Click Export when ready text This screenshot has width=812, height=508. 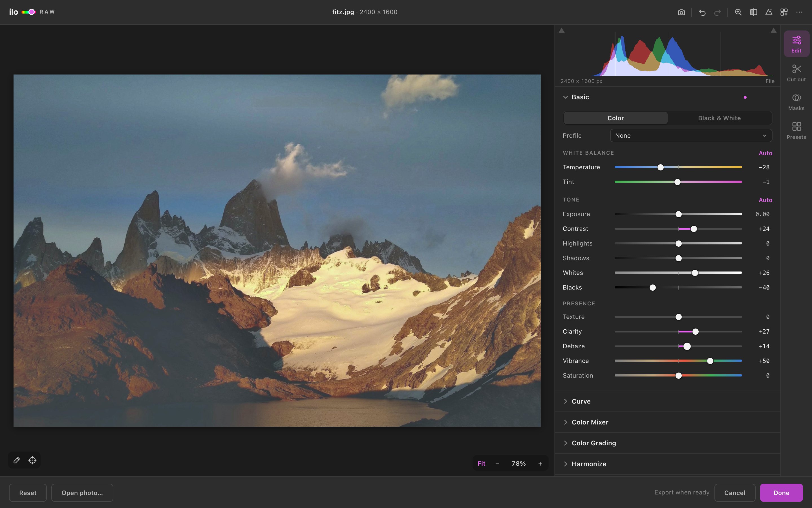coord(682,492)
